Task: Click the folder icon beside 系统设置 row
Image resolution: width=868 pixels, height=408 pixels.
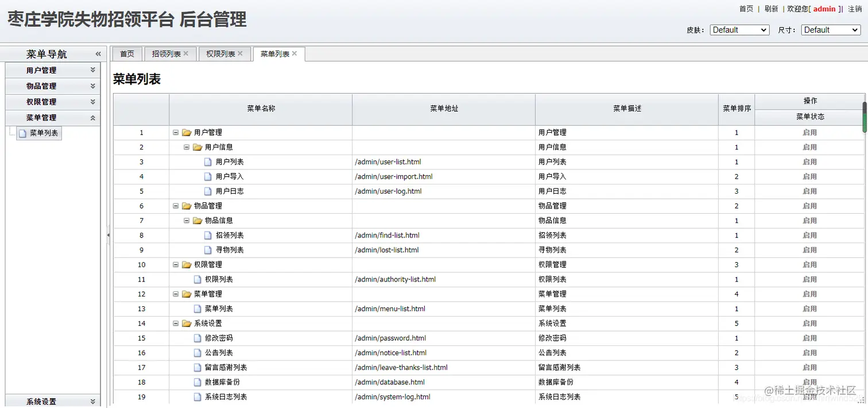Action: [187, 324]
